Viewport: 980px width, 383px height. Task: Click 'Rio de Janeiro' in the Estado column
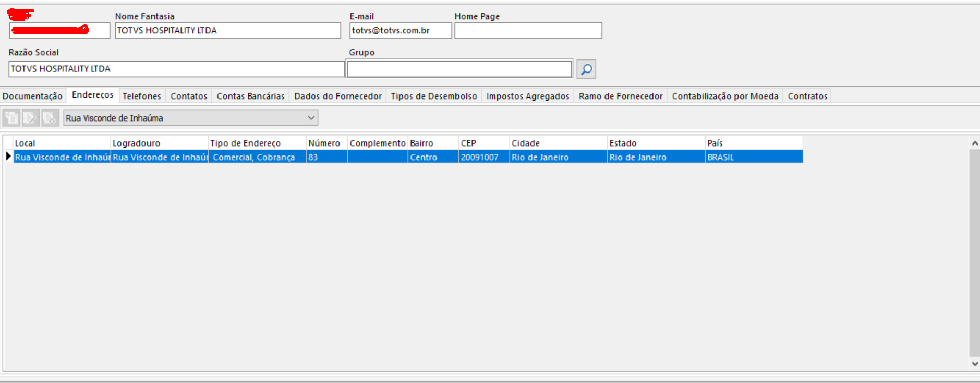[656, 157]
